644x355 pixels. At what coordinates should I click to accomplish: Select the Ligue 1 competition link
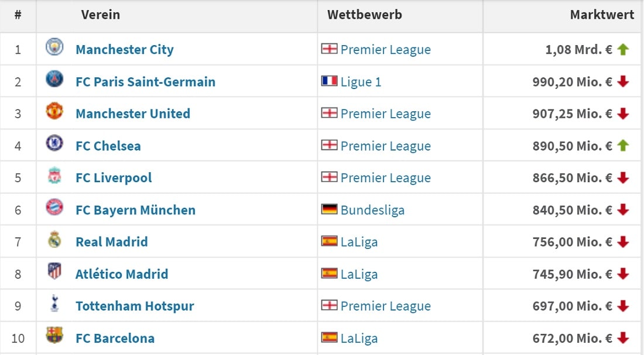click(x=361, y=82)
